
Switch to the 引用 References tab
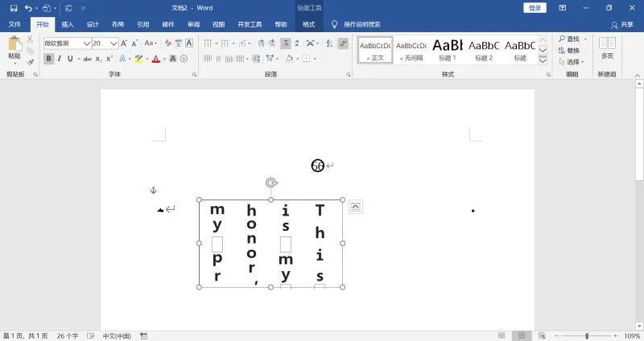coord(143,24)
